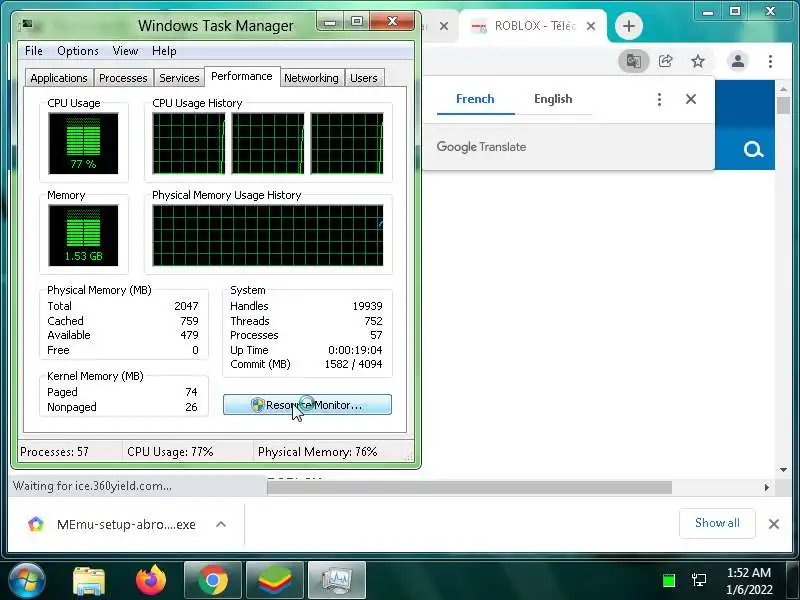Open new tab in Chrome
Screen dimensions: 800x600
coord(629,26)
